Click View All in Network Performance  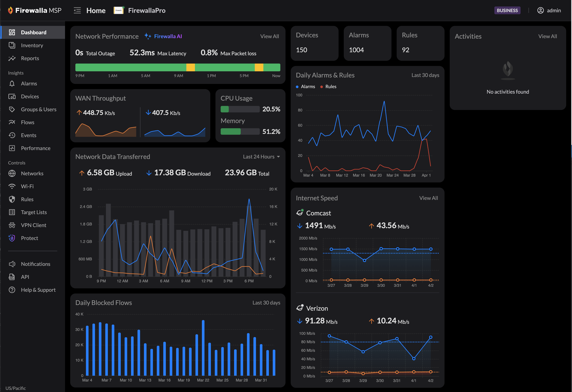coord(269,36)
